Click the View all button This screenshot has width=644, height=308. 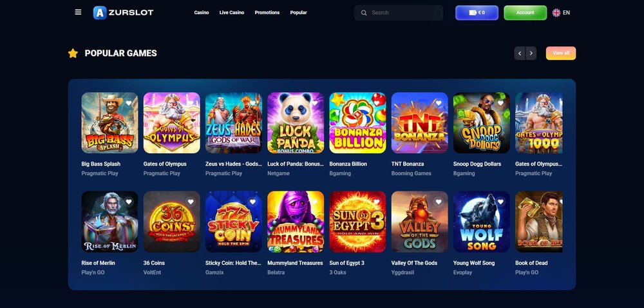click(561, 53)
